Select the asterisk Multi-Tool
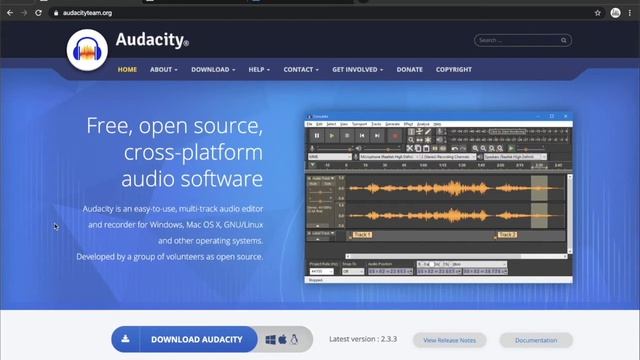The height and width of the screenshot is (360, 640). (x=428, y=140)
